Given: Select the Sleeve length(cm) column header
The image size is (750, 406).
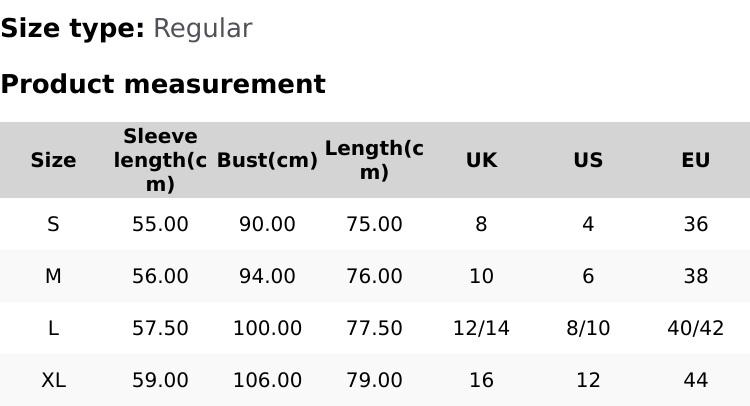Looking at the screenshot, I should [x=160, y=160].
